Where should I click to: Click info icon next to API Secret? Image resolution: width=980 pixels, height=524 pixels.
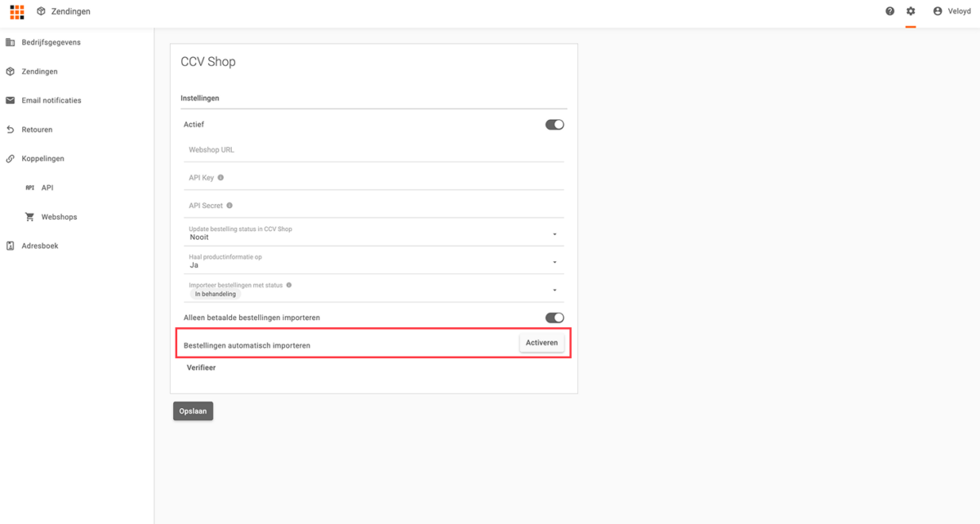229,206
